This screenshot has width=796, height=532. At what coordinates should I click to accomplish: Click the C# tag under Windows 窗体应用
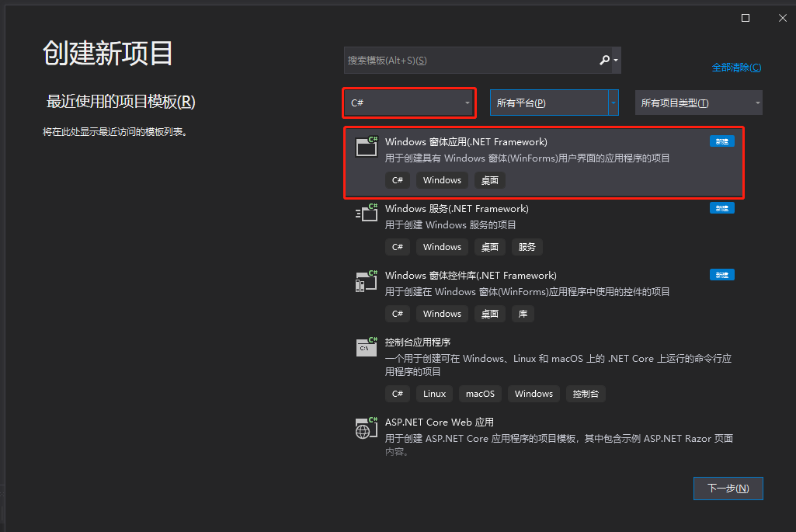point(398,180)
